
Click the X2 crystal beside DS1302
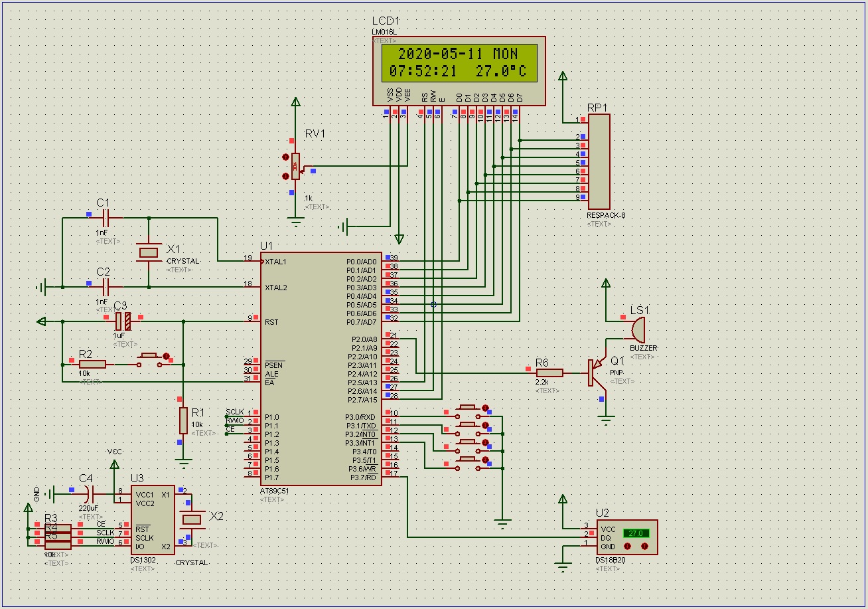pos(192,518)
